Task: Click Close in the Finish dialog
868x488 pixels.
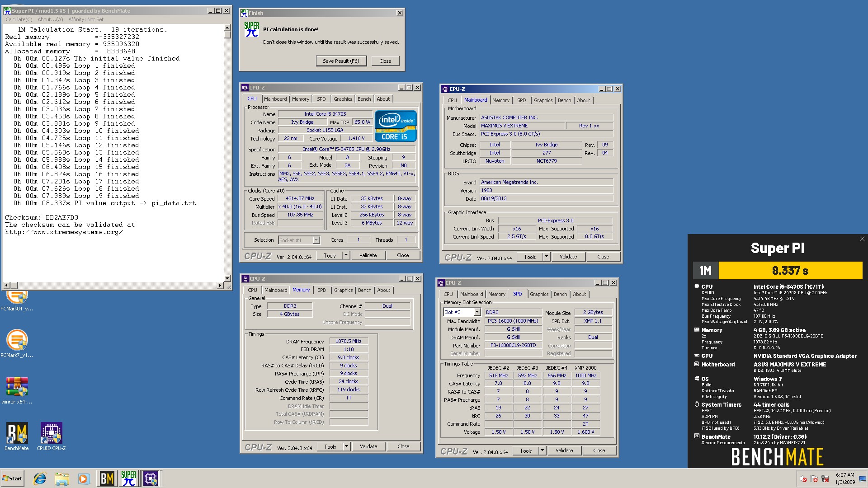Action: tap(385, 61)
